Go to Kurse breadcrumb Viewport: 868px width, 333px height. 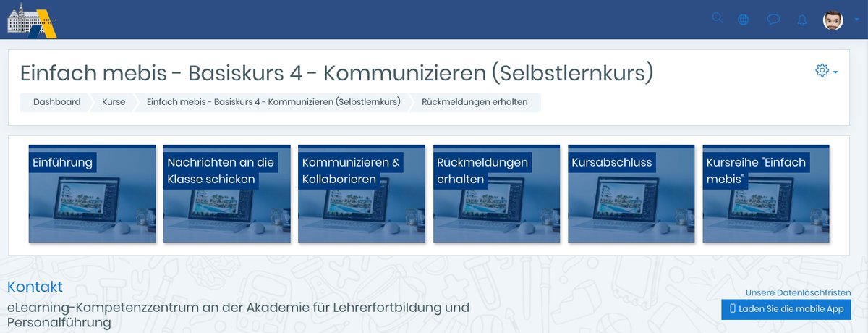click(x=114, y=102)
